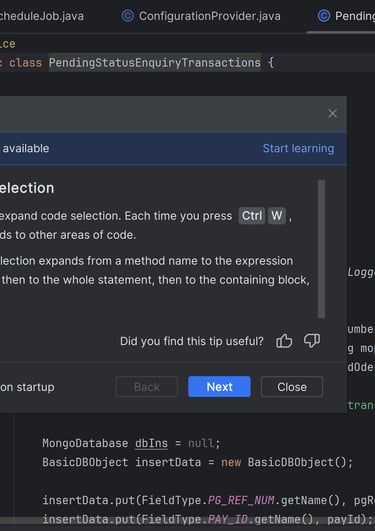
Task: Click PG_REF_NUM constant in code
Action: tap(241, 500)
